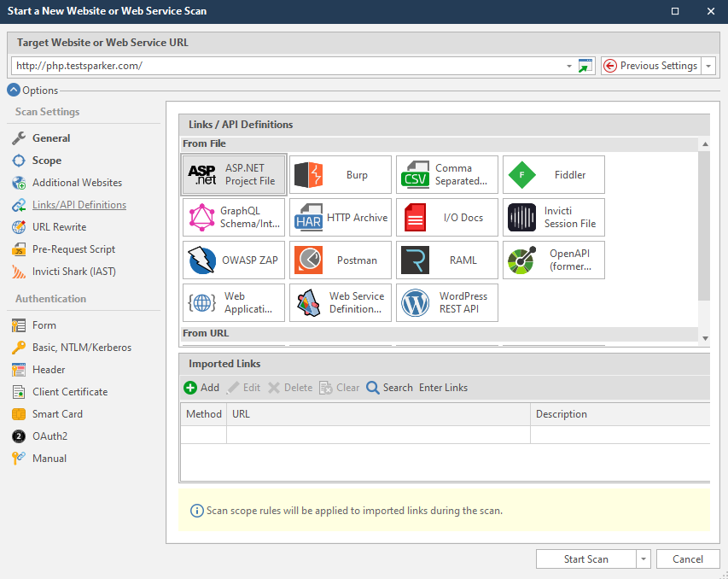Click the target URL input field
728x579 pixels.
click(288, 66)
